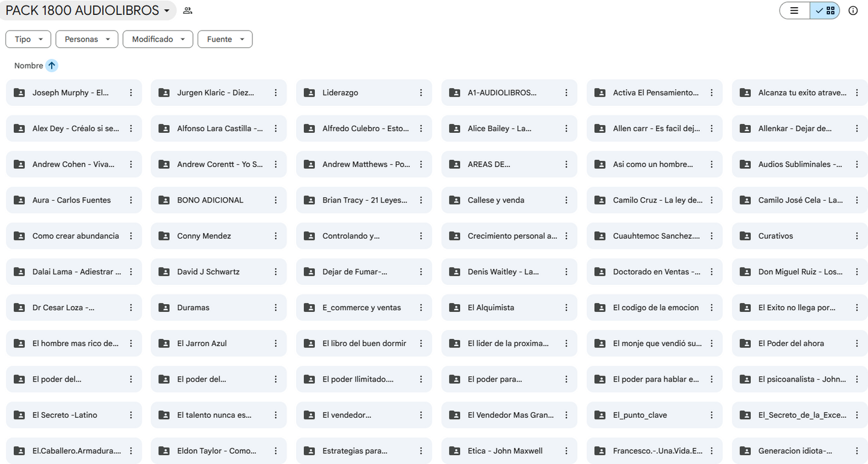This screenshot has width=868, height=464.
Task: Select the Brian Tracy - 21 Leyes folder
Action: [x=364, y=200]
